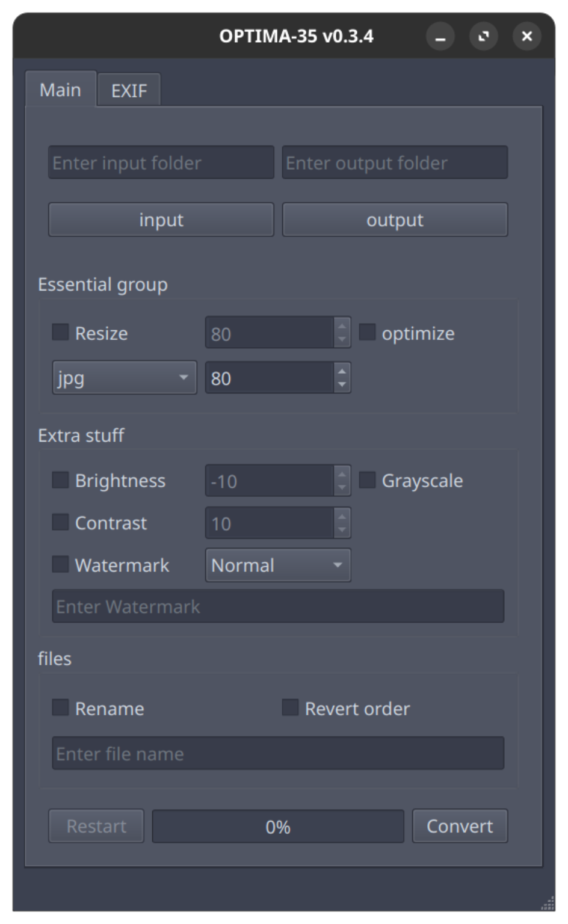The width and height of the screenshot is (568, 924).
Task: Switch to the EXIF tab
Action: 129,90
